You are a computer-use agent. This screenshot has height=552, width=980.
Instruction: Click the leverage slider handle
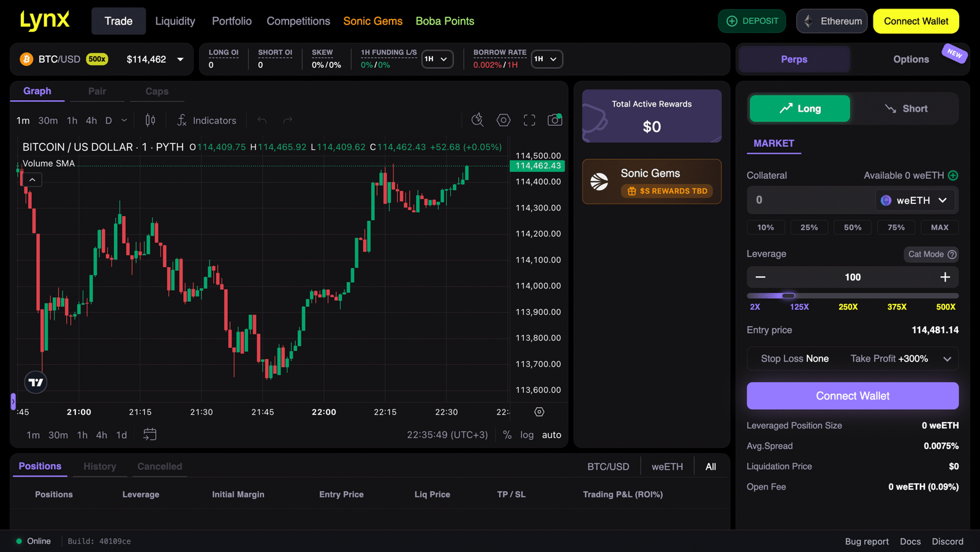coord(788,296)
